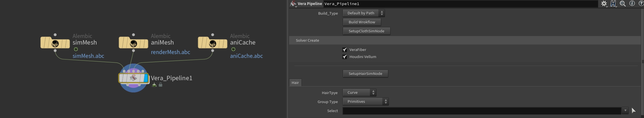Screen dimensions: 644x118
Task: Click the green download badge under Vera_Pipeline1
Action: (154, 84)
